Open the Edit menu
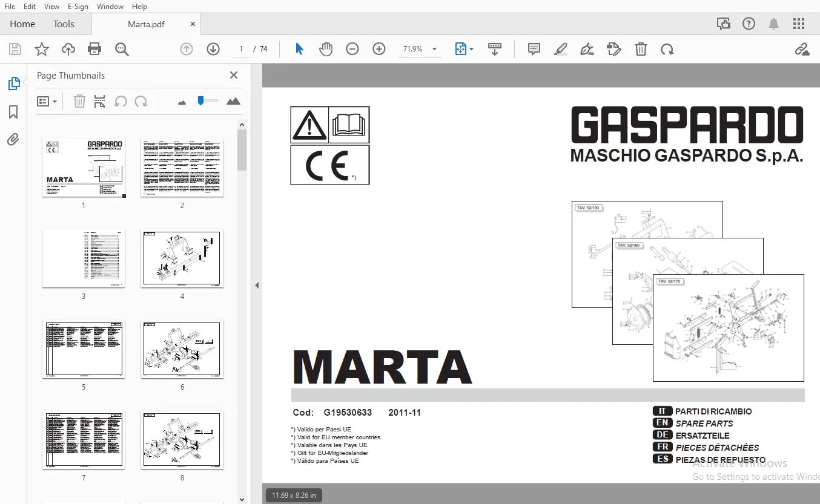Screen dimensions: 820x504 coord(30,6)
